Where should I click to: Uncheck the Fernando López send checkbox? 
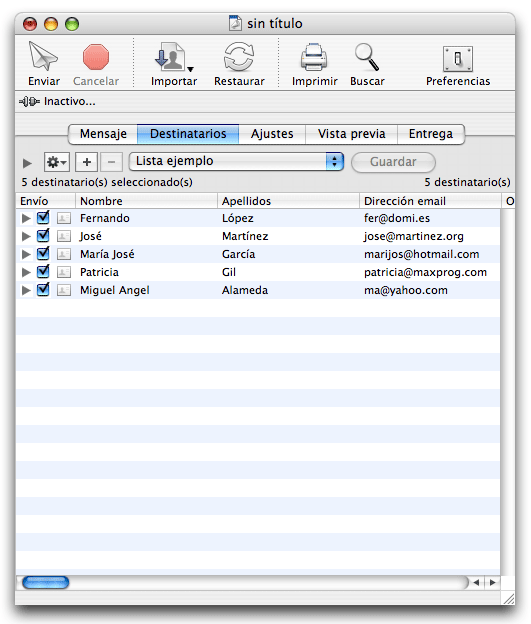tap(43, 217)
